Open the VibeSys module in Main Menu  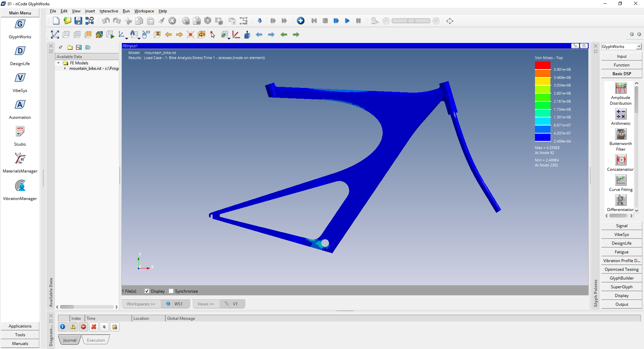click(20, 83)
